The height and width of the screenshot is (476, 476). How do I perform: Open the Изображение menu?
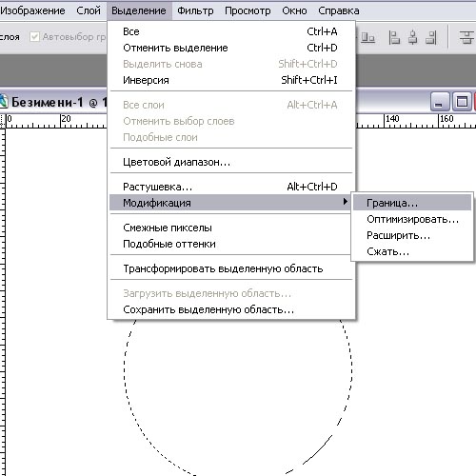pos(32,10)
